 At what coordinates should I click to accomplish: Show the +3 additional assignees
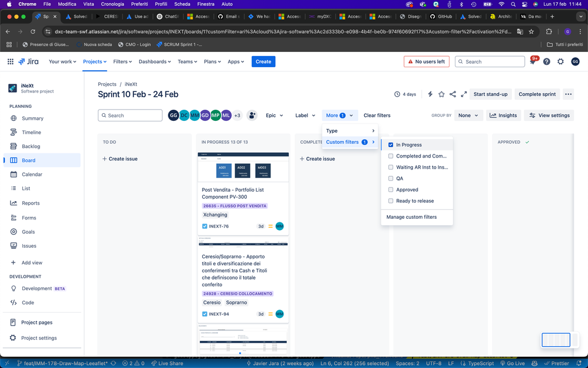point(237,115)
